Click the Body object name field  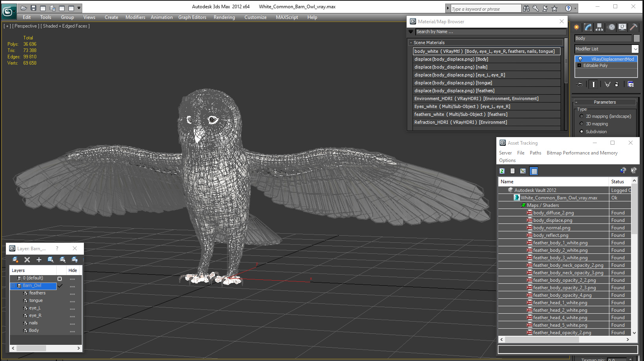coord(603,38)
